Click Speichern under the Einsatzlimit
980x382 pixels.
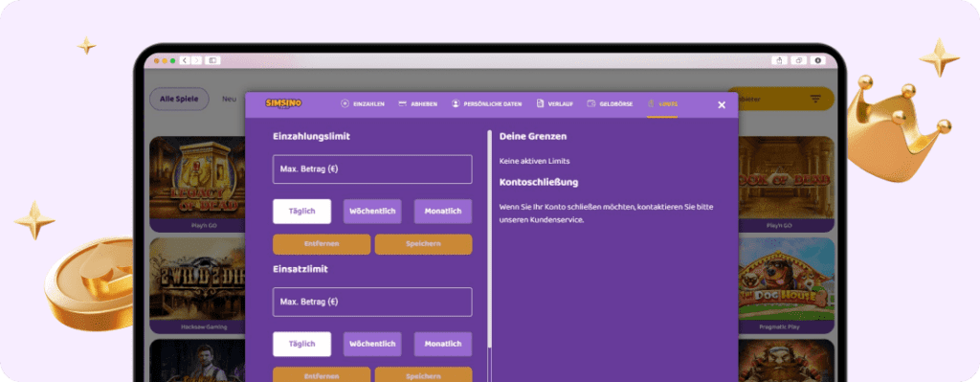(424, 375)
